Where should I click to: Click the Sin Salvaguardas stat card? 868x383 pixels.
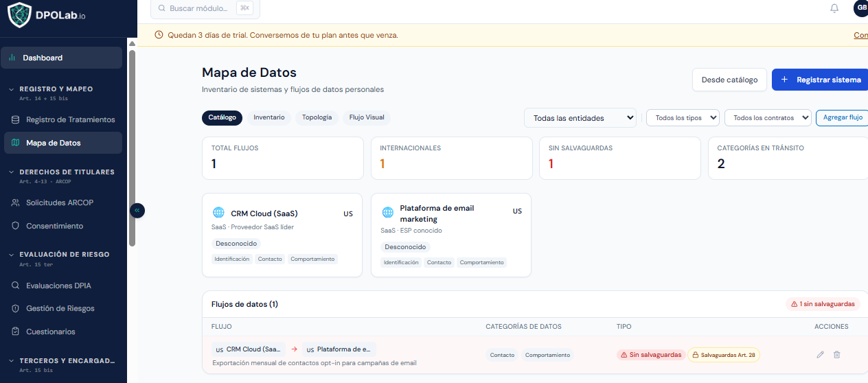620,158
